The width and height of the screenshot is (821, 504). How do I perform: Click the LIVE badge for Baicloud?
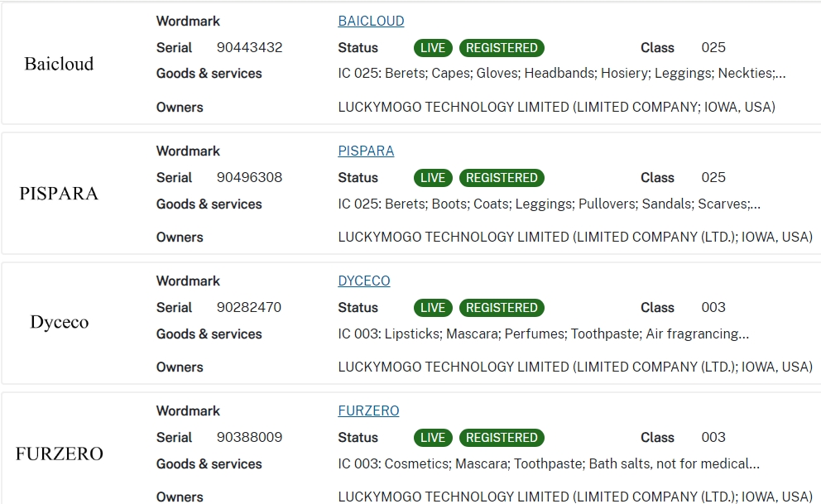pyautogui.click(x=432, y=47)
